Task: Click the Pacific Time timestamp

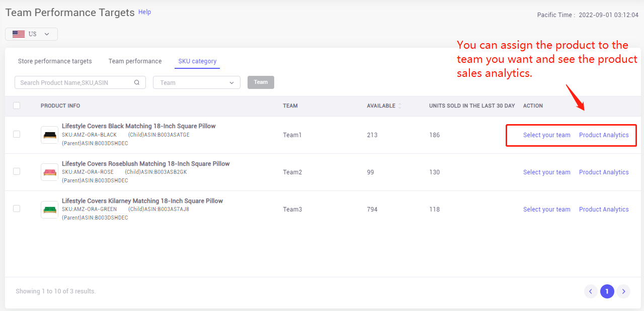Action: [x=588, y=15]
